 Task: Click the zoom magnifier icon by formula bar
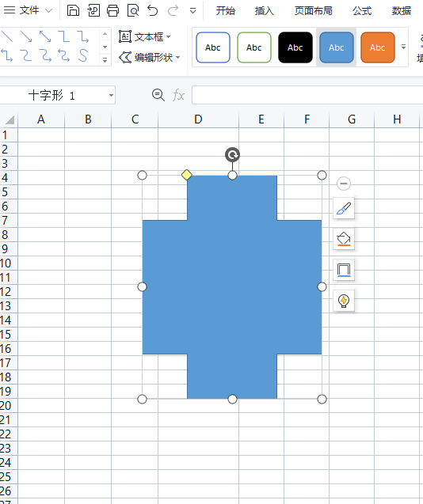(x=158, y=95)
